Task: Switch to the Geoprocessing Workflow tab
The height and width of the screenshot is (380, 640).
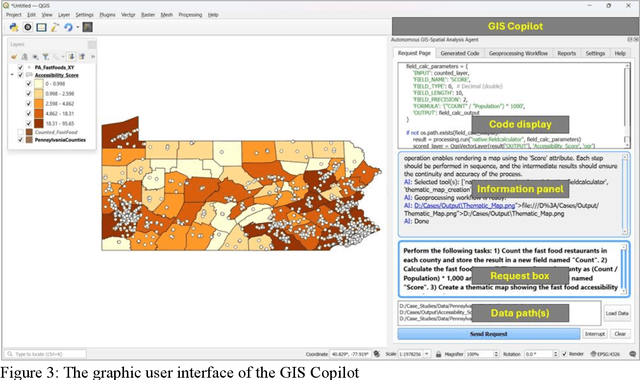Action: [x=518, y=53]
